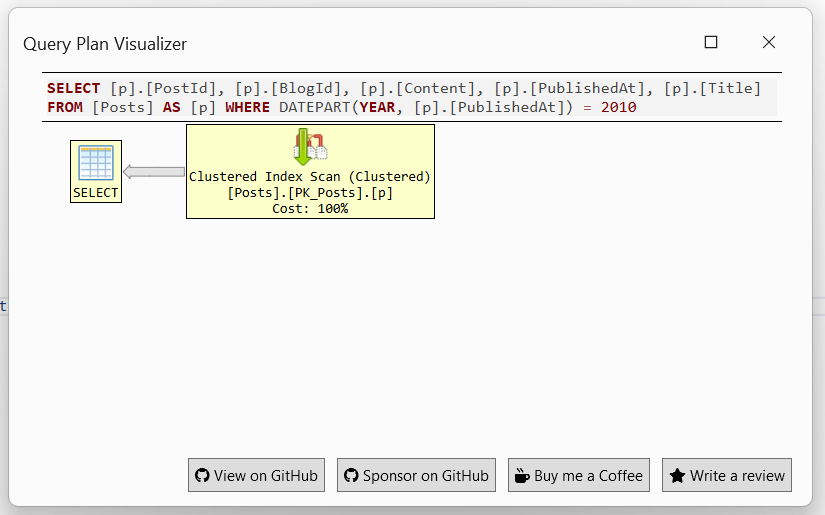Click '[p].[Title]' in the query text
Image resolution: width=825 pixels, height=515 pixels.
coord(712,88)
